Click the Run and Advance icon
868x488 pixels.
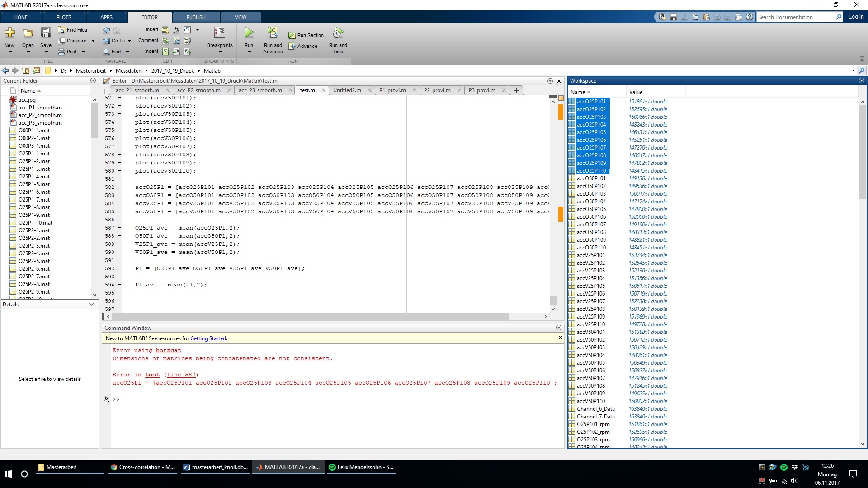(x=273, y=33)
